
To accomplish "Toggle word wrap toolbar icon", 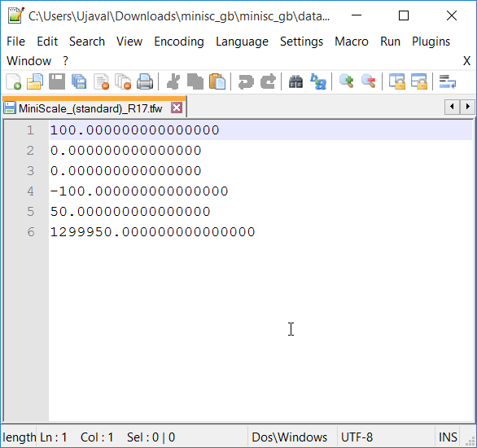I will (448, 82).
